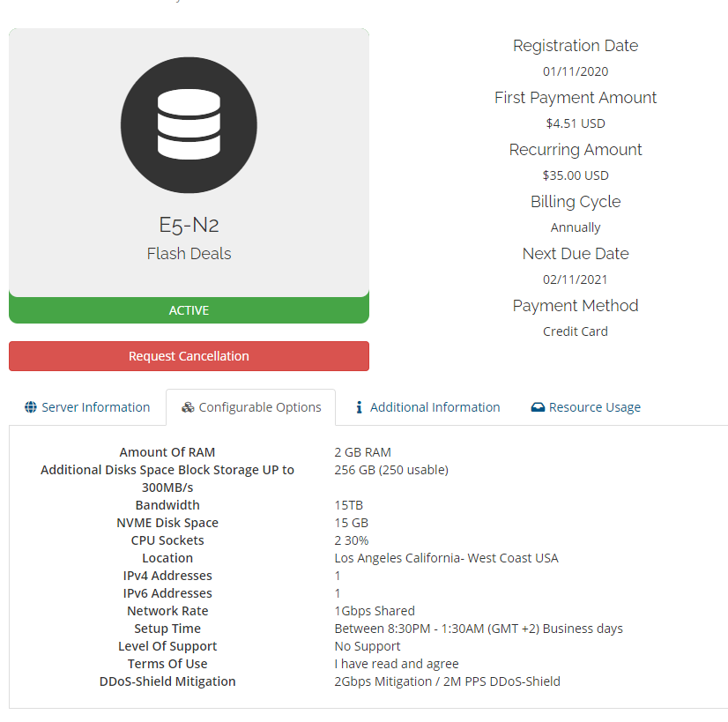Click the Credit Card payment method value
The width and height of the screenshot is (728, 722).
pos(576,331)
